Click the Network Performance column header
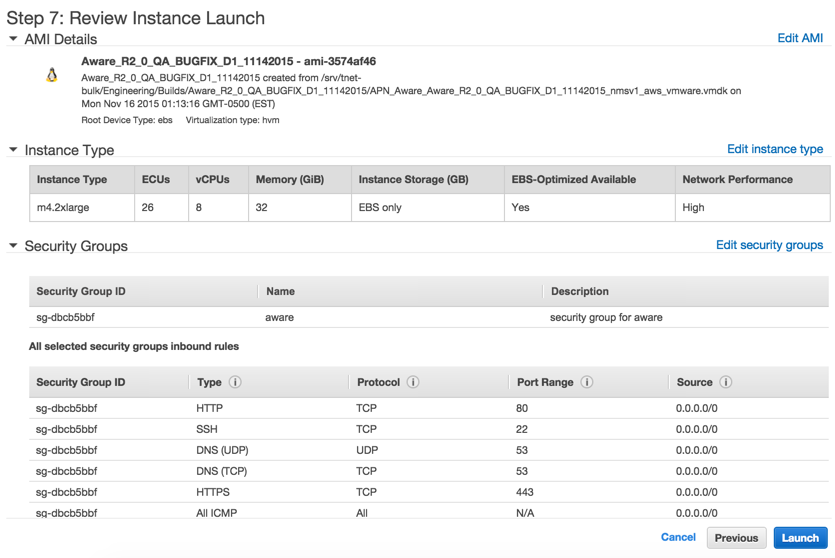 [737, 180]
